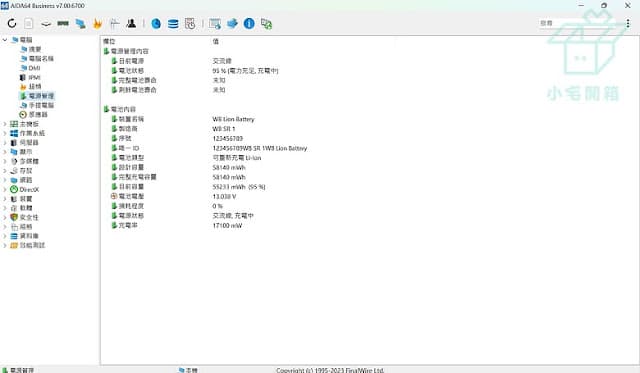The height and width of the screenshot is (373, 640).
Task: Click the report log with clock icon
Action: [x=190, y=24]
